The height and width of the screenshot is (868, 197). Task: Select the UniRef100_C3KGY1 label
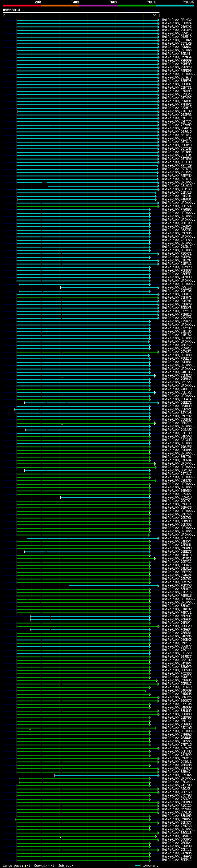pos(177,297)
